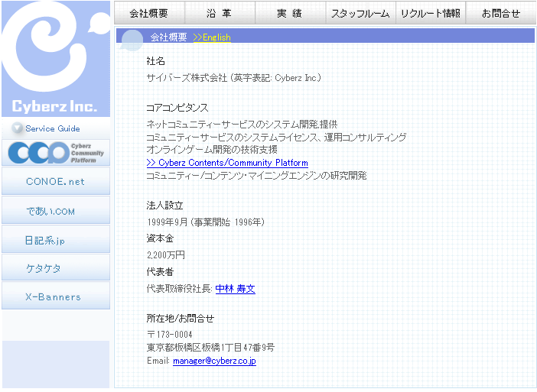Click the Email: label text
The height and width of the screenshot is (392, 537).
click(158, 361)
